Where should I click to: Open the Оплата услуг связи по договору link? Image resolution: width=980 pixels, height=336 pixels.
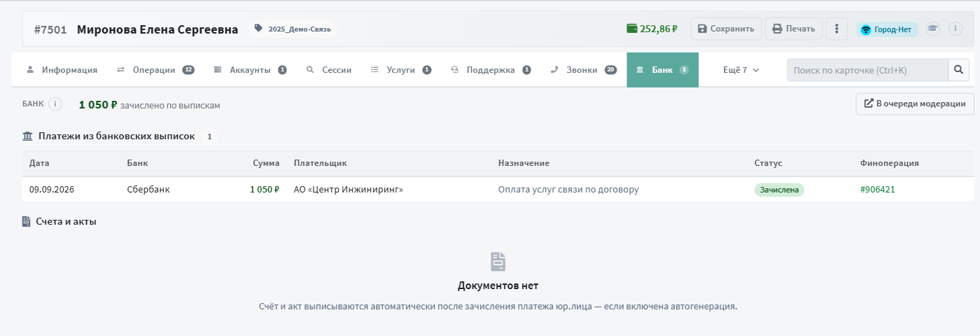[x=568, y=189]
